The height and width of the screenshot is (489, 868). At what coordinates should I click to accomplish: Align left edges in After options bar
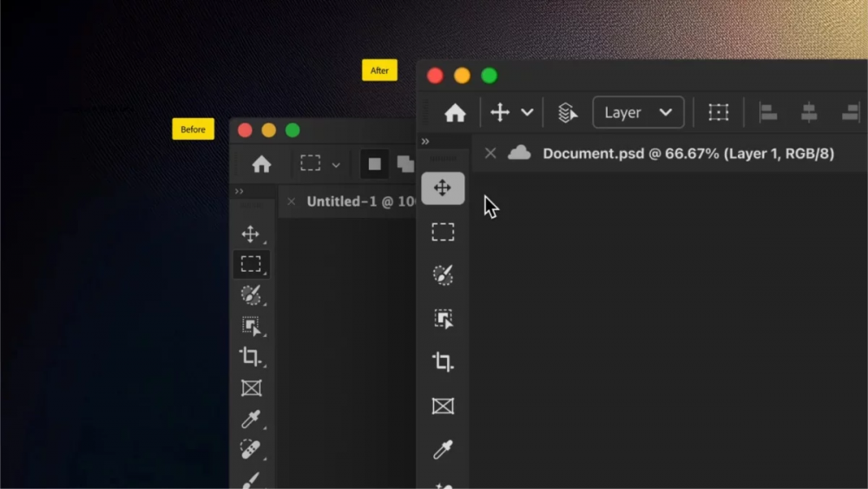768,112
